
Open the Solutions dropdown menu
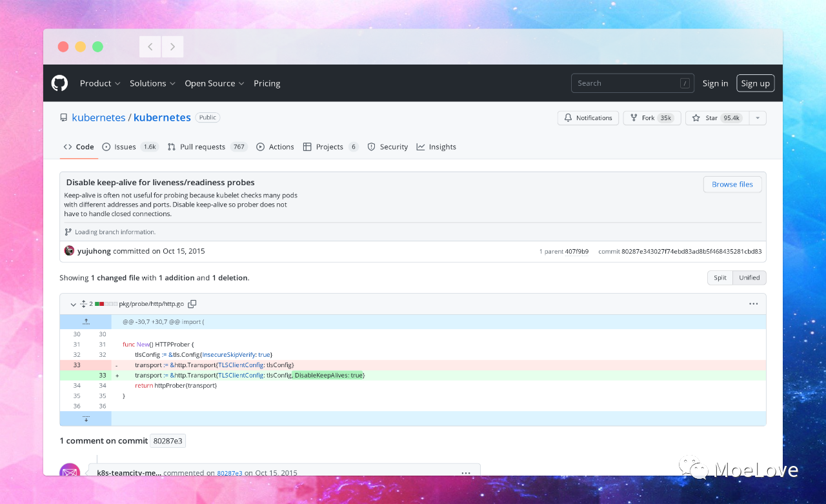[152, 83]
